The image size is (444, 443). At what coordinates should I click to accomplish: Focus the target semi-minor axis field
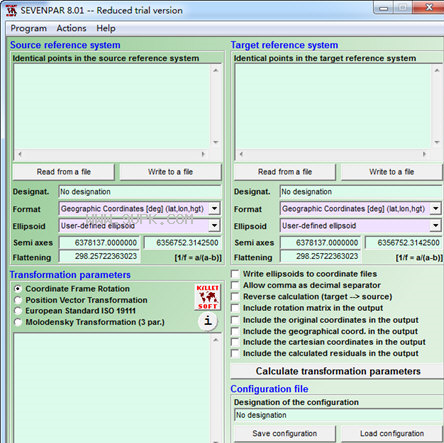tap(404, 243)
